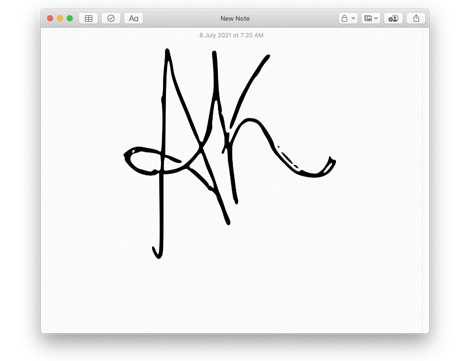Open the photo media dropdown

(x=371, y=18)
